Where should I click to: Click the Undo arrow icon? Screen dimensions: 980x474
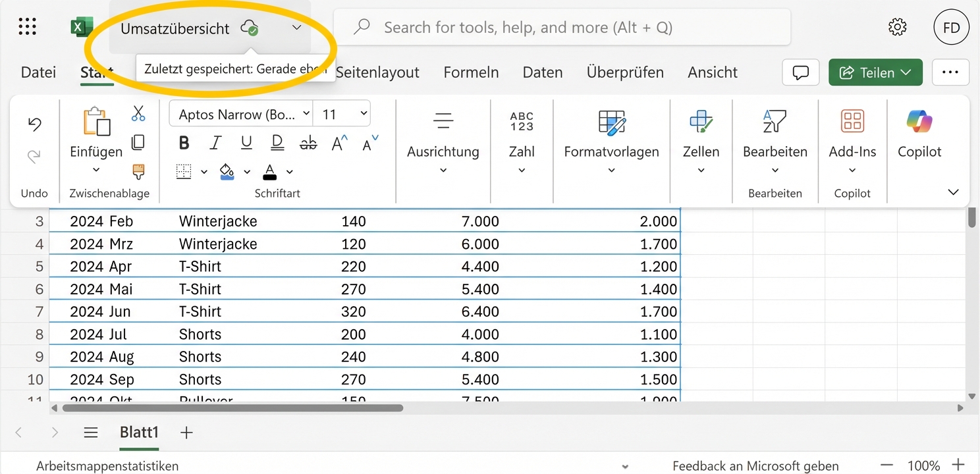click(34, 124)
